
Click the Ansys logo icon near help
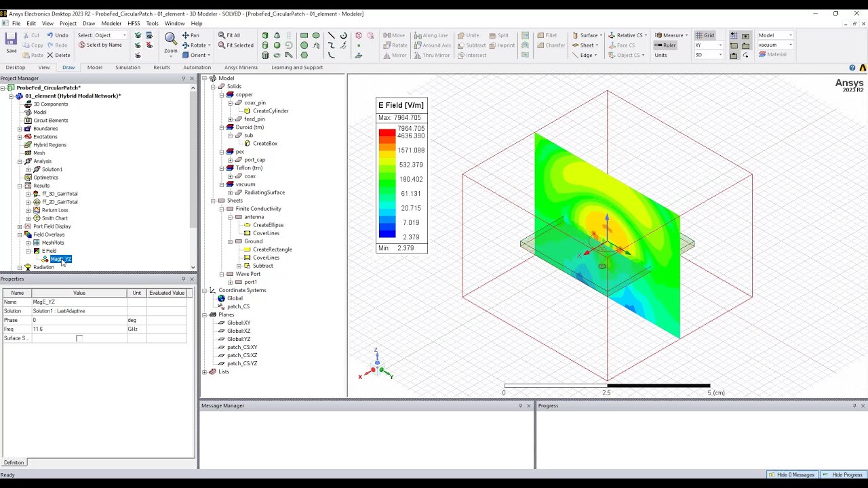[x=863, y=68]
